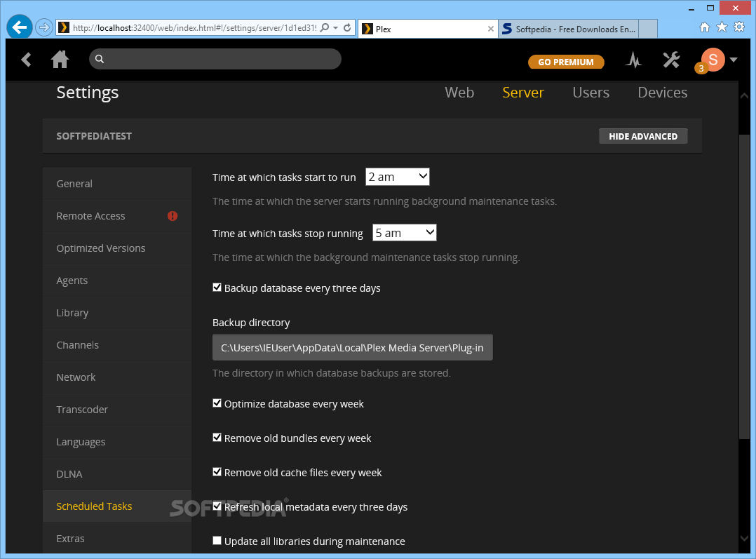Screen dimensions: 756x559
Task: Click the browser address bar URL
Action: tap(194, 28)
